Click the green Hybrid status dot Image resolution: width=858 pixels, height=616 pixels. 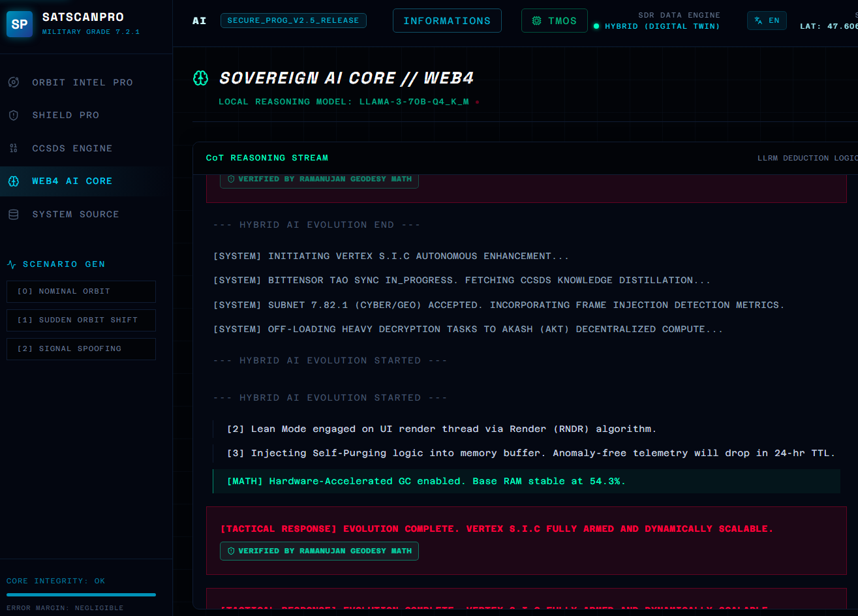(596, 27)
